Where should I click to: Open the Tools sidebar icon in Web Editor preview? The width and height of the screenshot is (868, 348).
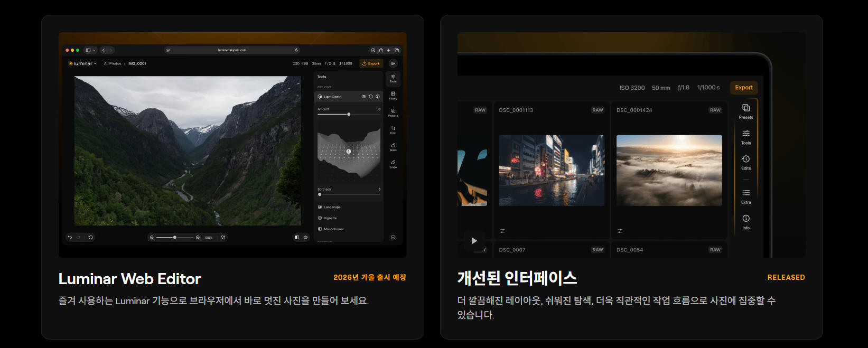click(393, 79)
